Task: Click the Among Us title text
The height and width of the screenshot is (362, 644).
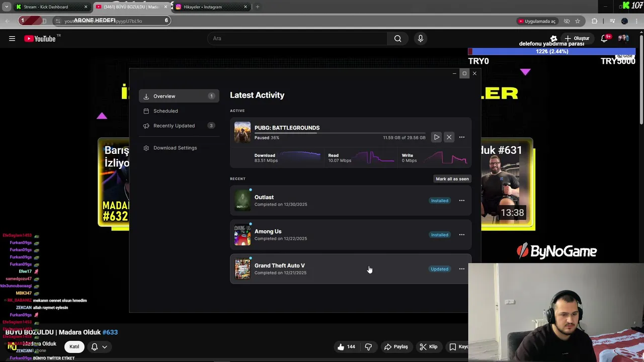Action: coord(268,231)
